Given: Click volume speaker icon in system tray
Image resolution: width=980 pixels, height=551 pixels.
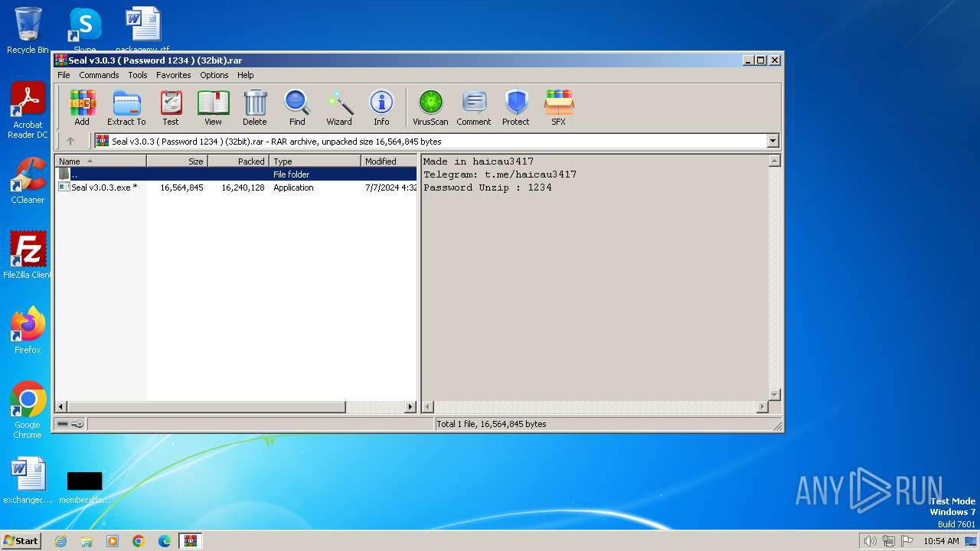Looking at the screenshot, I should tap(870, 541).
